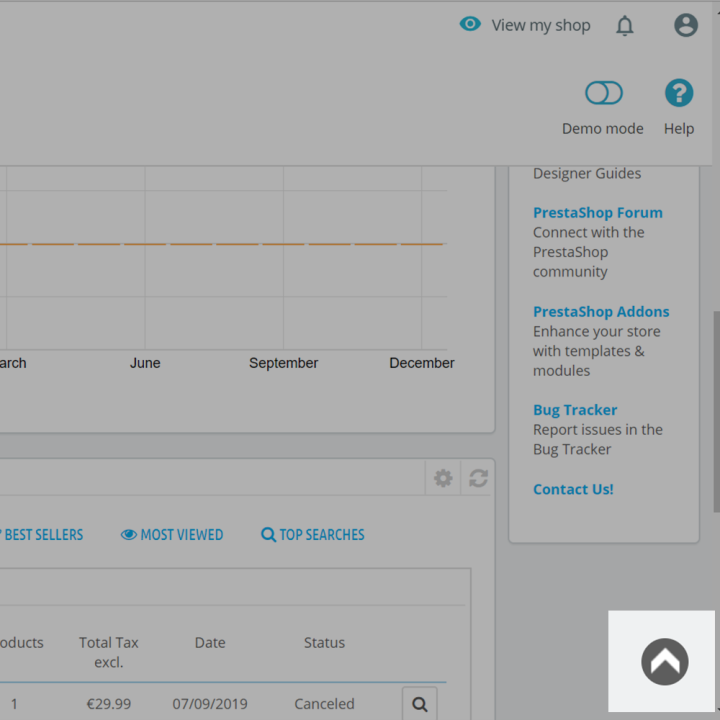The height and width of the screenshot is (720, 720).
Task: Click the Most Viewed eye icon
Action: [x=129, y=534]
